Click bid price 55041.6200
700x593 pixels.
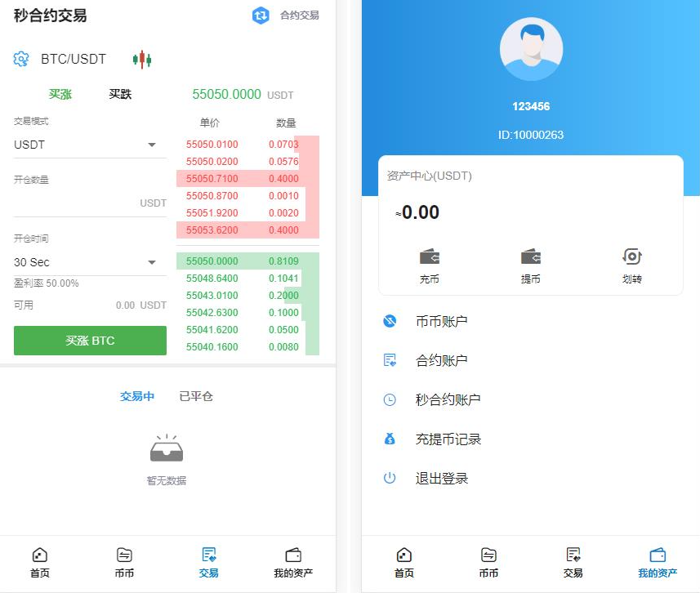(212, 329)
